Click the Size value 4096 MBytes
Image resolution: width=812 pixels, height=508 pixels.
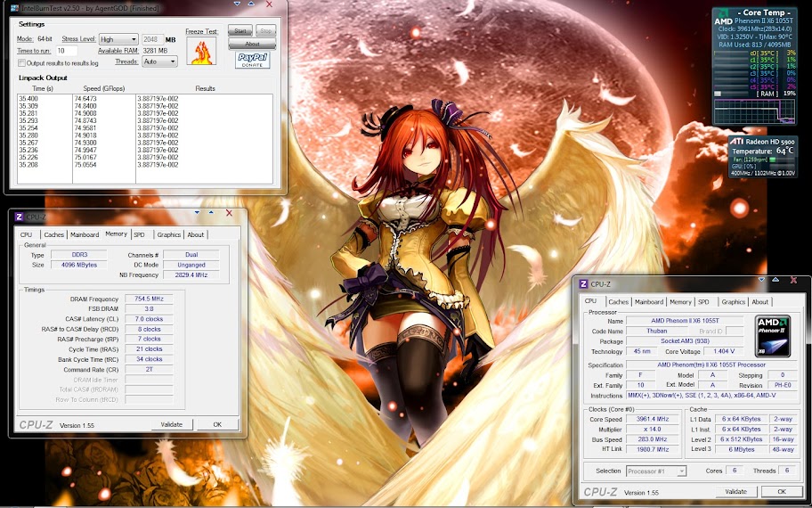pos(79,265)
